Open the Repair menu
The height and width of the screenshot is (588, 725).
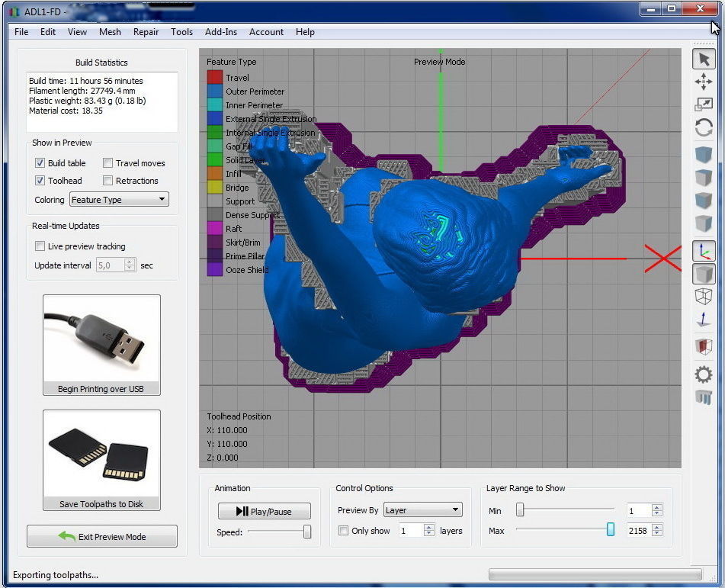pos(146,32)
